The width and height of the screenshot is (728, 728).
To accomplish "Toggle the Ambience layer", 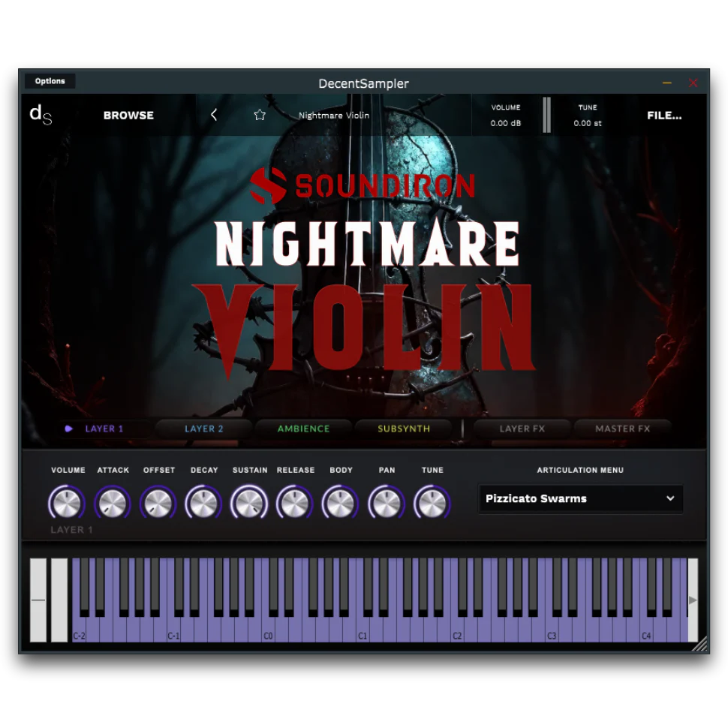I will tap(302, 429).
